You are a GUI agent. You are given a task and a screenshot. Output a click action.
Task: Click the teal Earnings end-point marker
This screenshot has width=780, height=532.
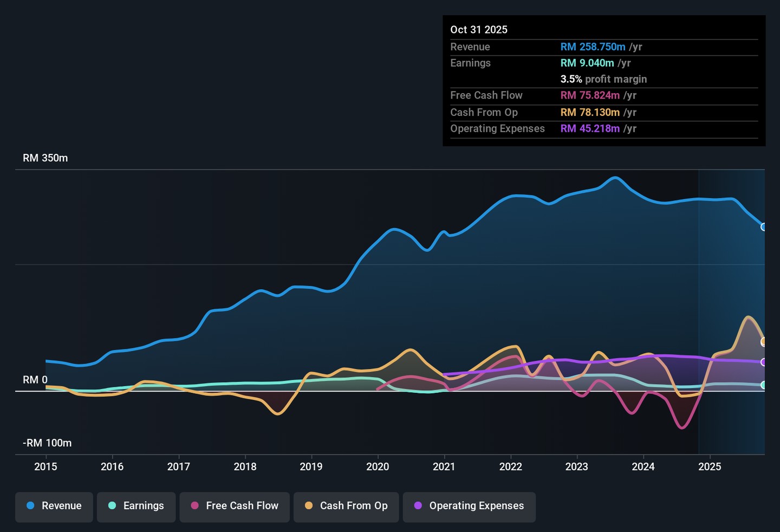[764, 385]
